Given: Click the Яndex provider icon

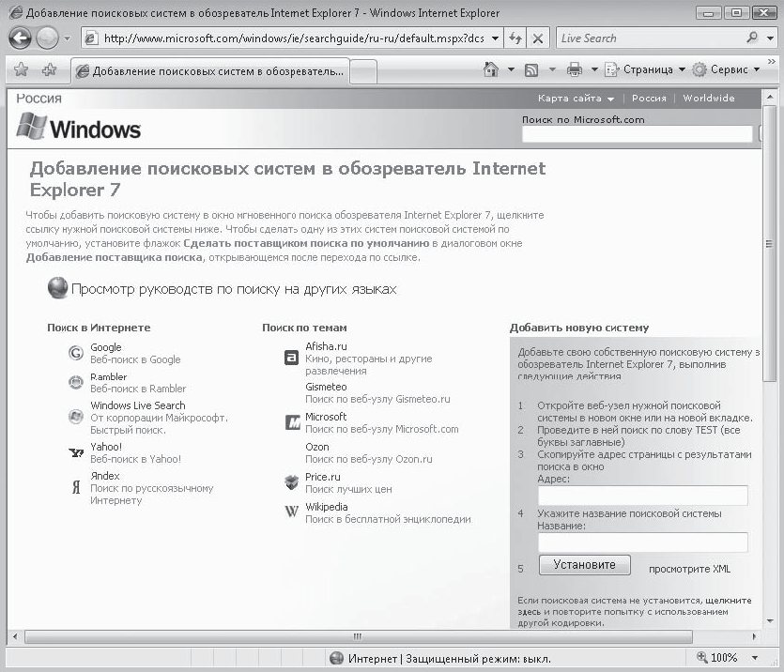Looking at the screenshot, I should (x=75, y=486).
